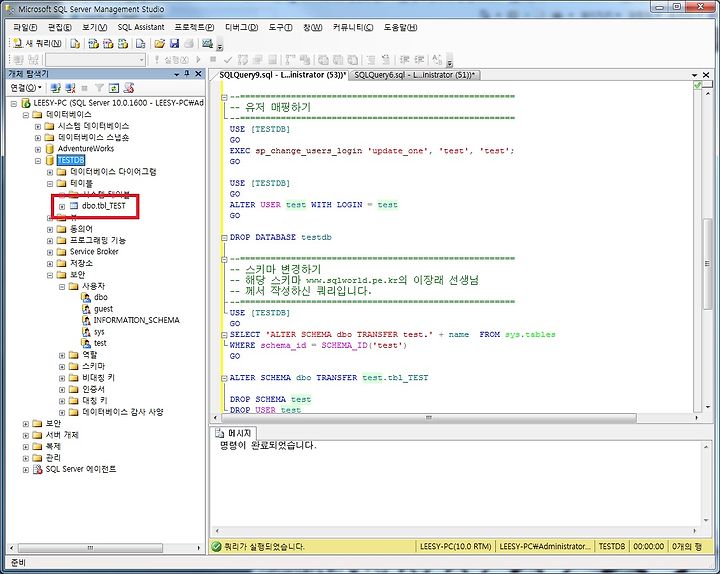
Task: Open the SQL Assistant menu
Action: click(141, 27)
